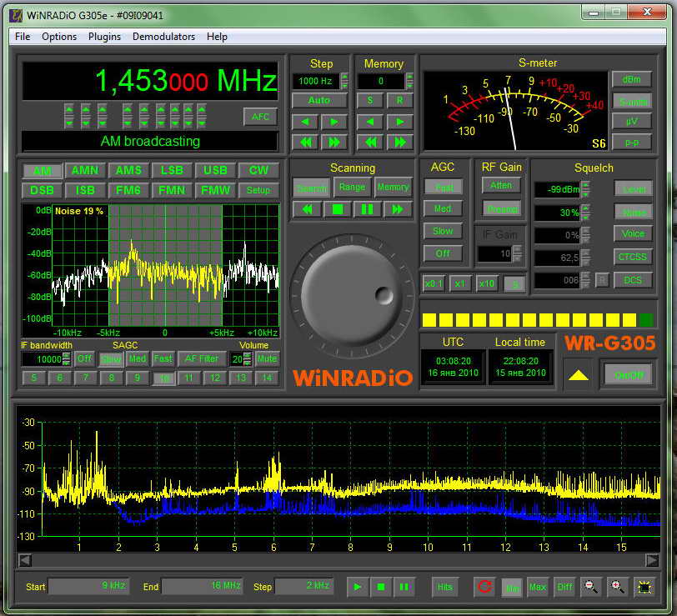Click Step panel double left arrow
This screenshot has width=677, height=616.
[306, 142]
